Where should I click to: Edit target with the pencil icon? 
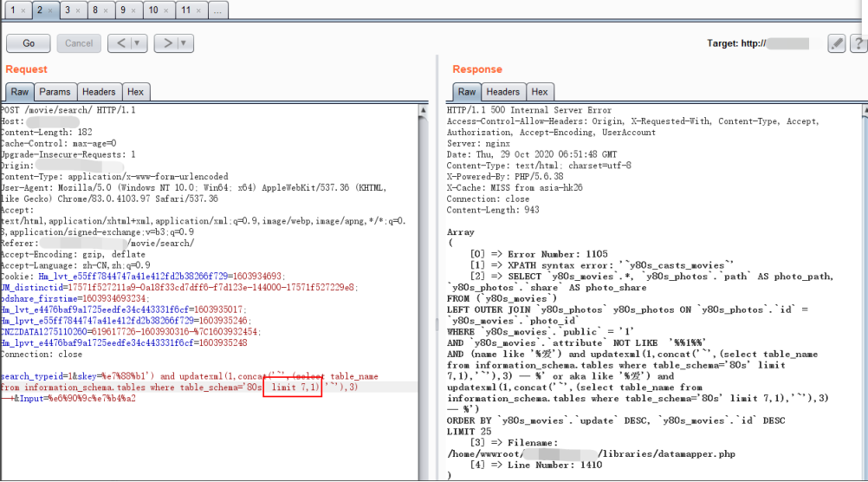(x=836, y=43)
